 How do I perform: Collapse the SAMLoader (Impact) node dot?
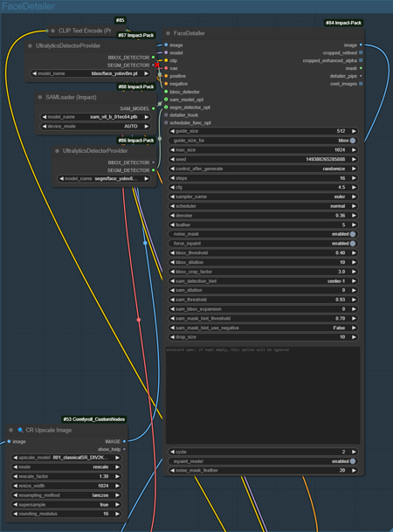point(40,97)
